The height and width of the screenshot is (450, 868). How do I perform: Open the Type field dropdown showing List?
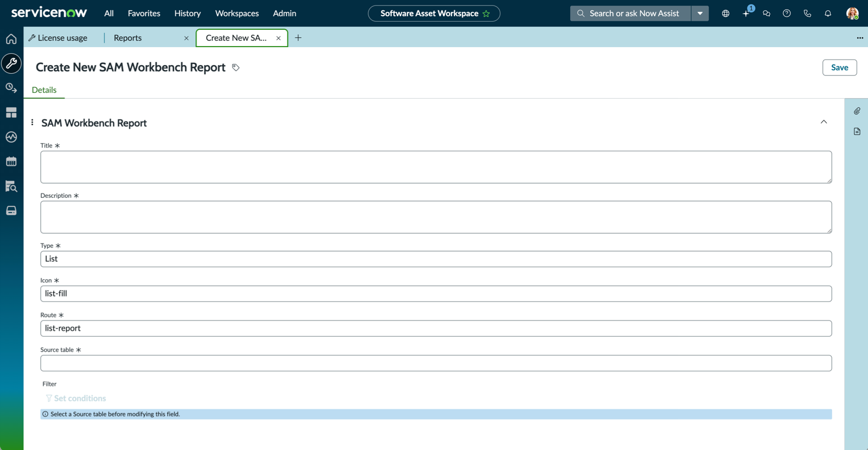click(x=436, y=259)
